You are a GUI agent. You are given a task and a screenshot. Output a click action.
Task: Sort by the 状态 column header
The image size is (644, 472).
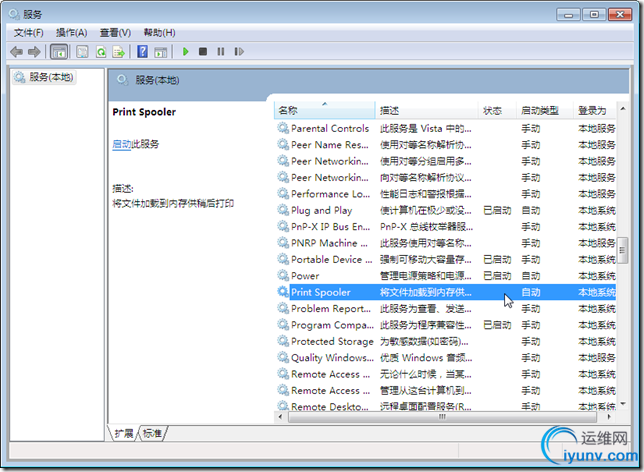pos(497,111)
